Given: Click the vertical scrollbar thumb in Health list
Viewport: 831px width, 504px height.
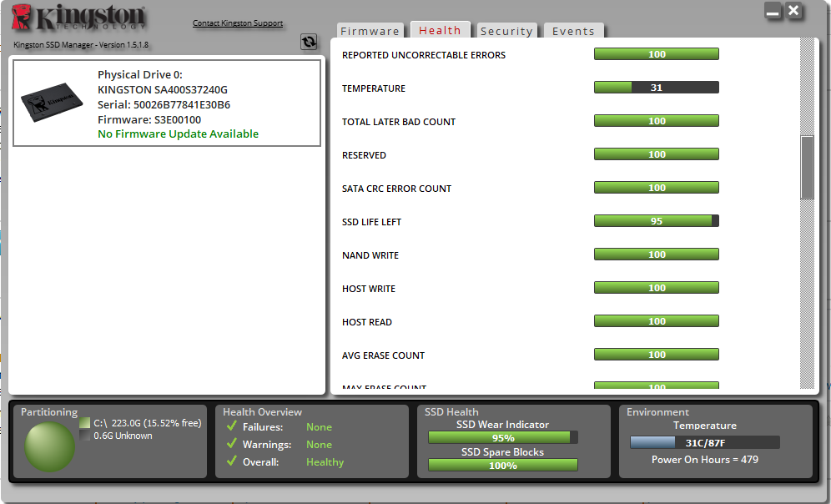Looking at the screenshot, I should coord(807,168).
